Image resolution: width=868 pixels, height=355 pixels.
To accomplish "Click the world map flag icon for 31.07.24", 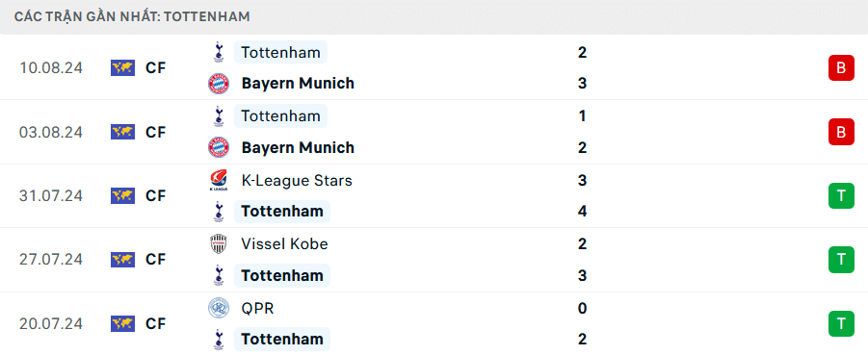I will click(x=123, y=195).
